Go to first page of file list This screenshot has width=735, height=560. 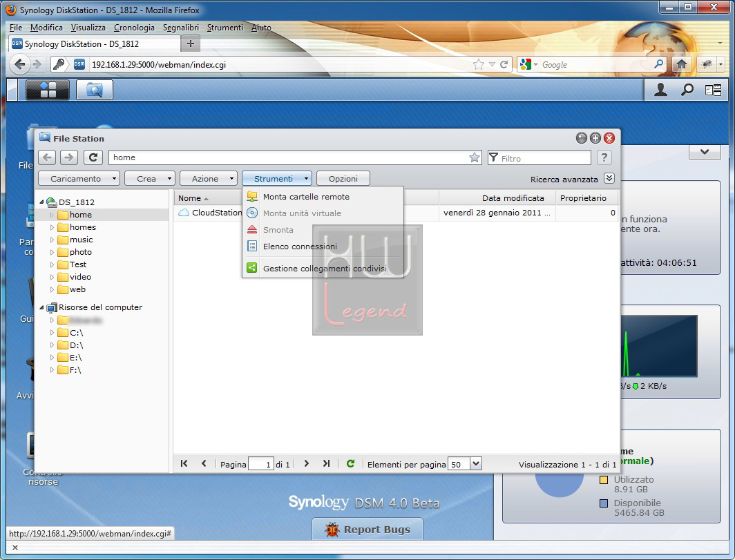click(184, 463)
